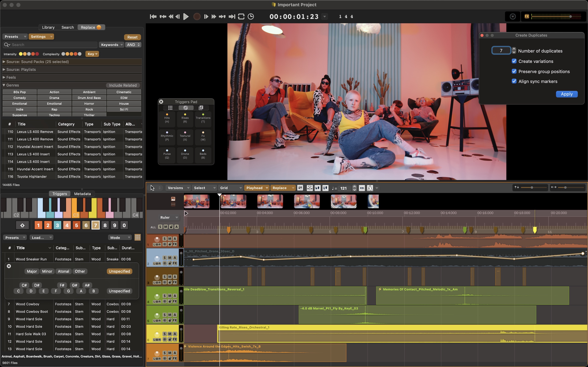Image resolution: width=588 pixels, height=367 pixels.
Task: Click the quantize markers icon in timeline toolbar
Action: click(325, 188)
